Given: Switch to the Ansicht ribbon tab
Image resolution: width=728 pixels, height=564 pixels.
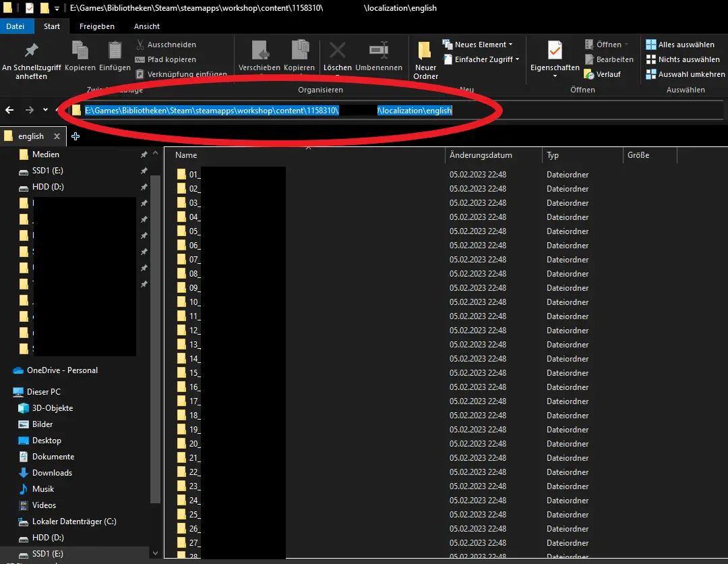Looking at the screenshot, I should click(x=147, y=26).
